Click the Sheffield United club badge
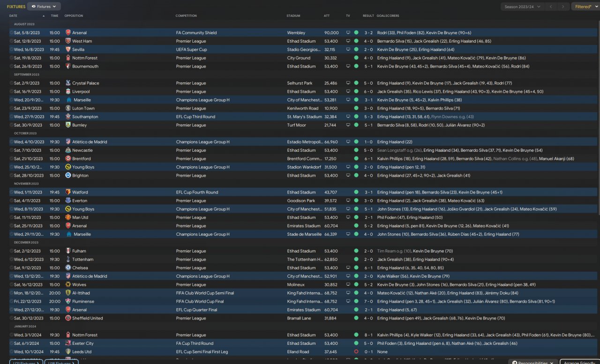This screenshot has height=364, width=600. (x=68, y=318)
